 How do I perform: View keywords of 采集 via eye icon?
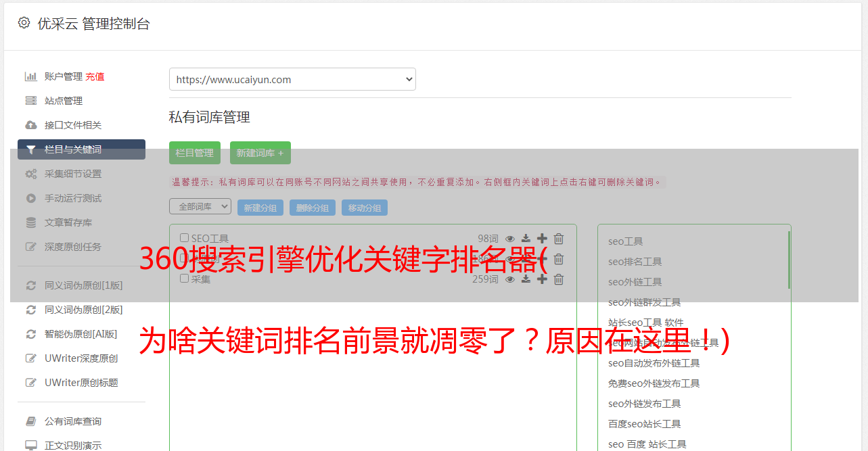pos(510,279)
